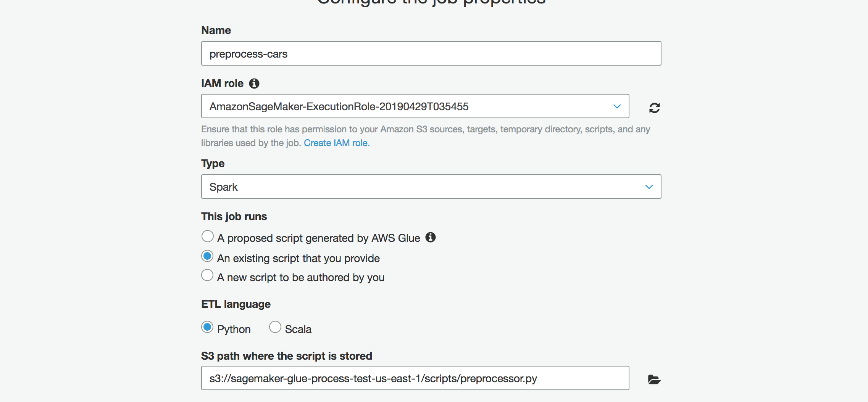Set ETL language to Python
This screenshot has width=868, height=402.
point(208,327)
